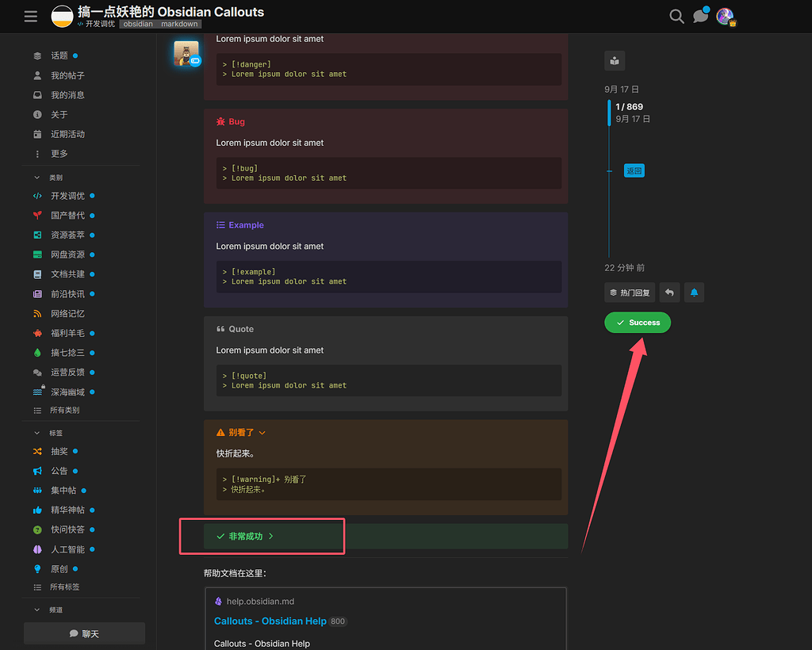Click the notification bell button
The image size is (812, 650).
[694, 293]
